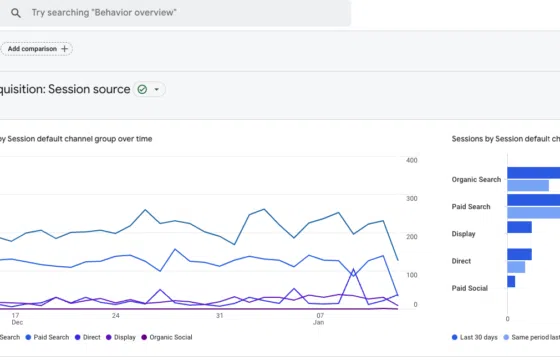Toggle the Display series legend dot

tap(109, 338)
